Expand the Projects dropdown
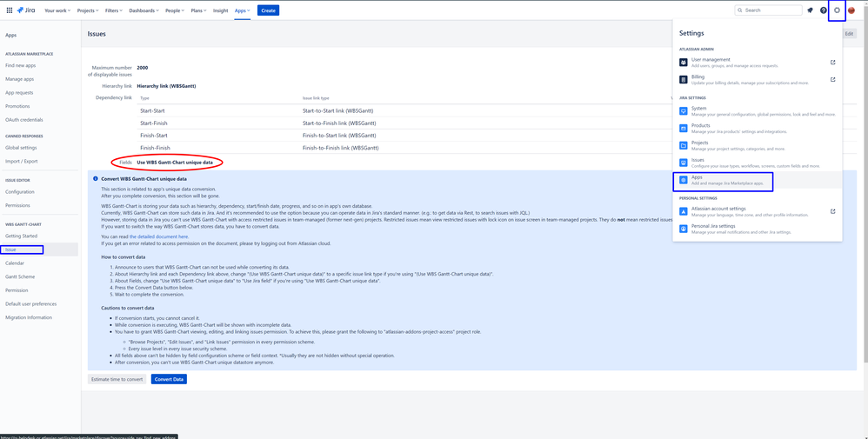 tap(88, 10)
